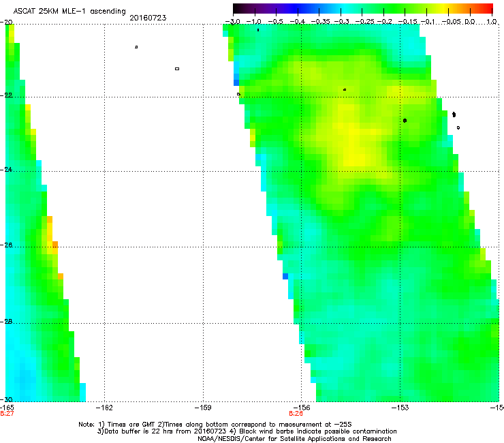Click the -0.35 color scale label
Image resolution: width=504 pixels, height=443 pixels.
pos(321,22)
